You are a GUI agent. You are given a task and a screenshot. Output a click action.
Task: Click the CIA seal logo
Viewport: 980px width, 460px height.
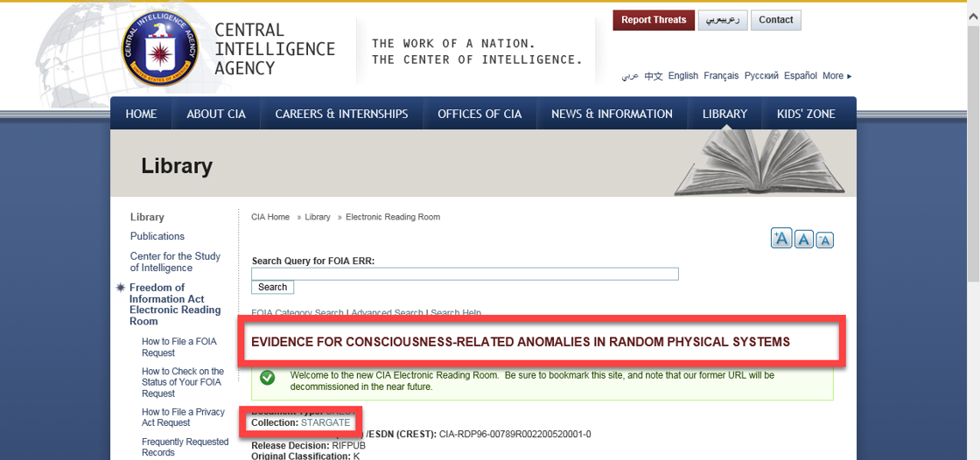(160, 50)
